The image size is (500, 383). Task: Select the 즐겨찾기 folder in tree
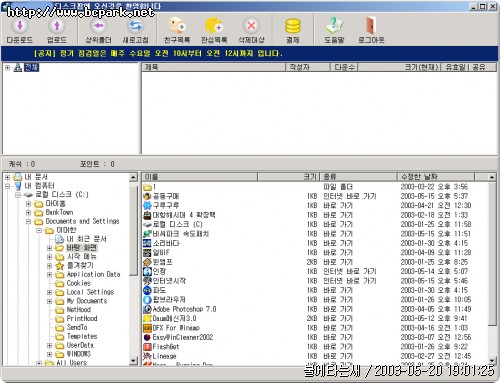[x=80, y=265]
